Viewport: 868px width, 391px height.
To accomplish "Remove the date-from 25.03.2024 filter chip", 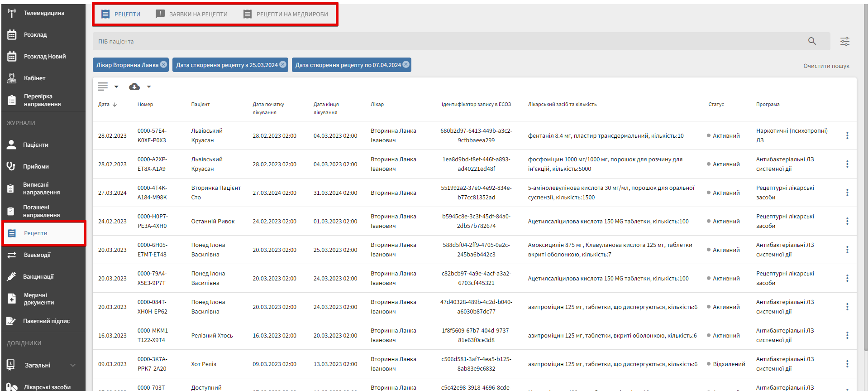I will coord(283,65).
